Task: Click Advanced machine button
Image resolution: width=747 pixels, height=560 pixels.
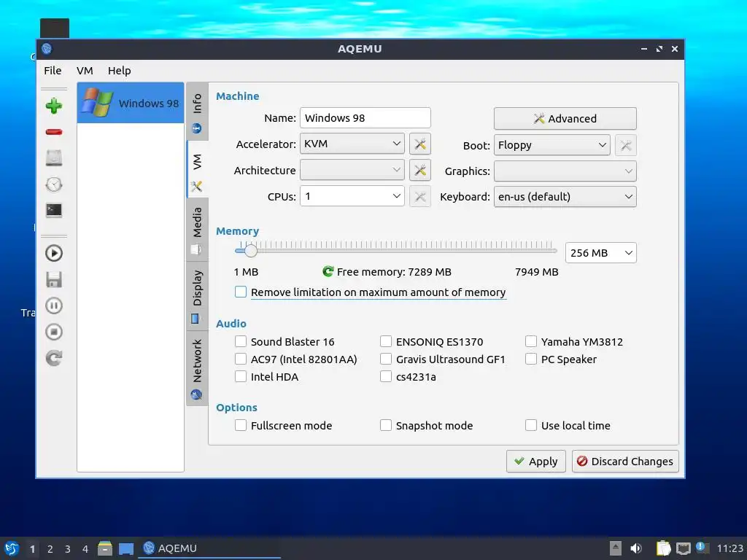Action: coord(565,118)
